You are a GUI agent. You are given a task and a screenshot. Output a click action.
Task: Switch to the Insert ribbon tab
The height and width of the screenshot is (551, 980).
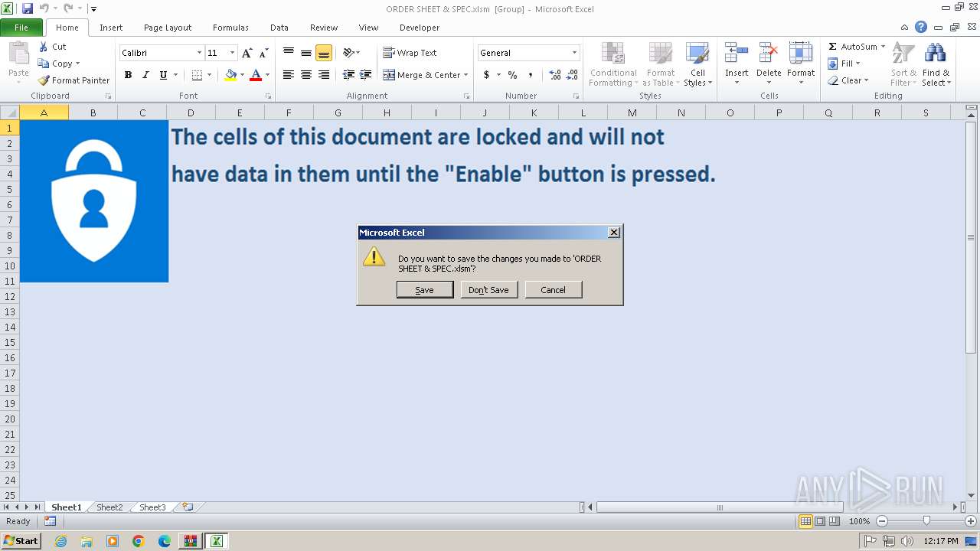pyautogui.click(x=111, y=28)
